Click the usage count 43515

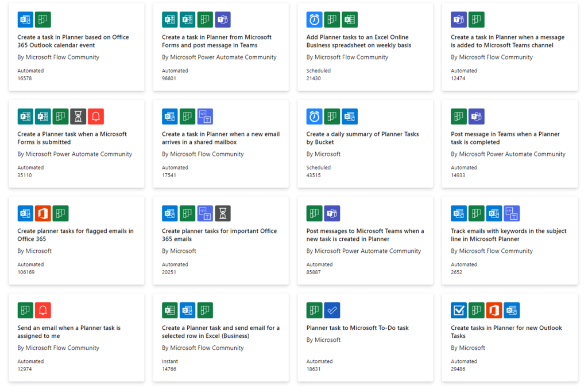tap(314, 175)
